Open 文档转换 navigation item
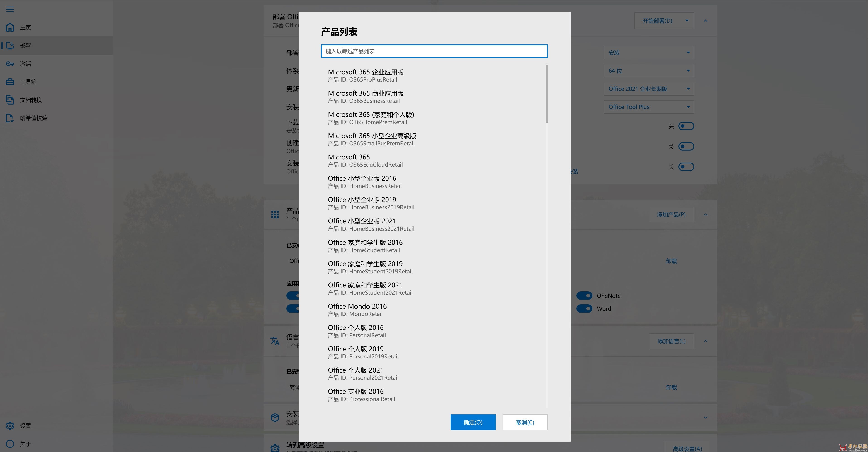Screen dimensions: 868x452 coord(56,100)
